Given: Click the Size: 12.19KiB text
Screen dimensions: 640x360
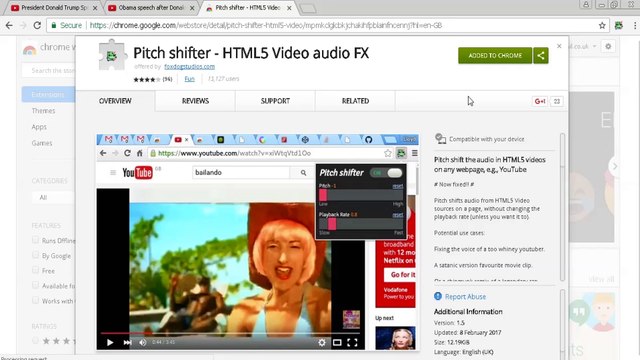Looking at the screenshot, I should coord(451,342).
